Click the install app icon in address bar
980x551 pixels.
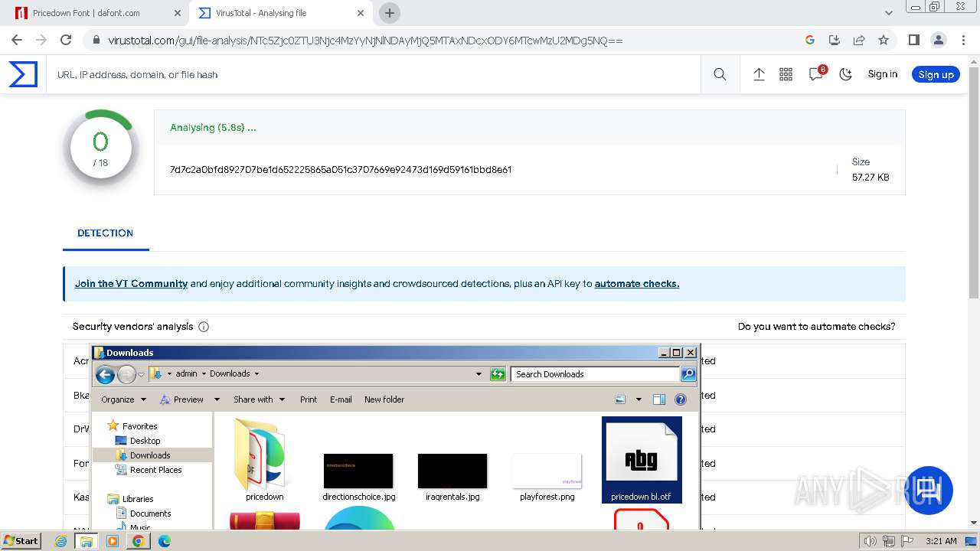click(x=835, y=40)
